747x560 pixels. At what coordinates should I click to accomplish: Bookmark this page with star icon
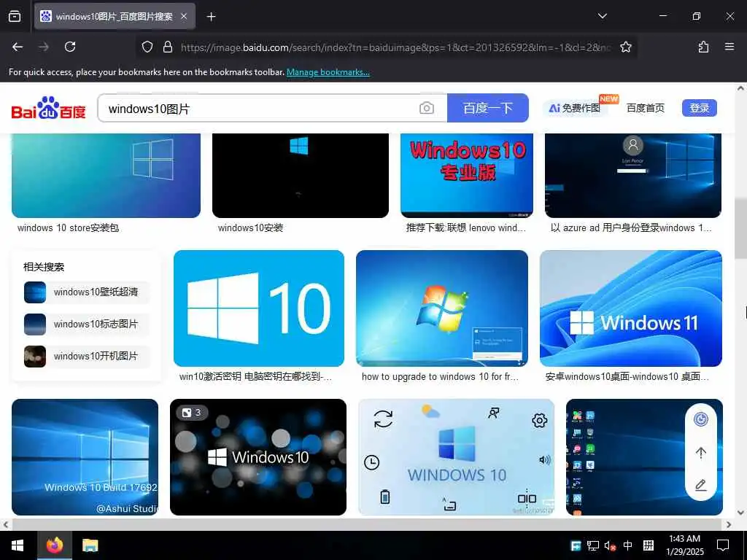pyautogui.click(x=625, y=47)
